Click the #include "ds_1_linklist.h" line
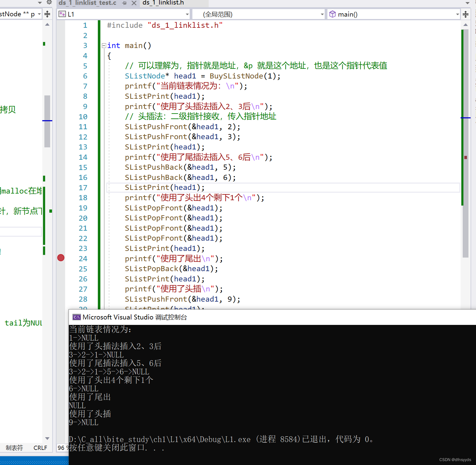 point(165,25)
